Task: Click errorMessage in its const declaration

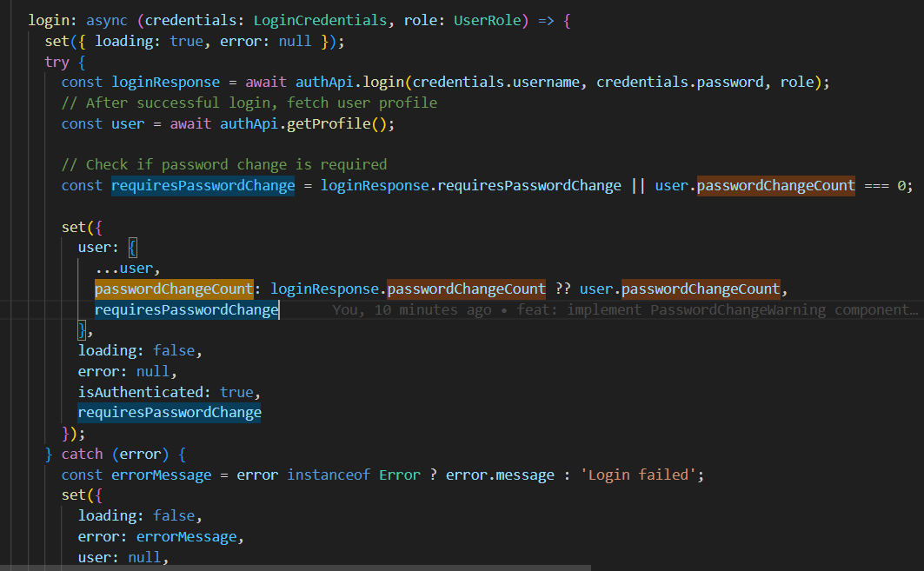Action: click(x=161, y=475)
